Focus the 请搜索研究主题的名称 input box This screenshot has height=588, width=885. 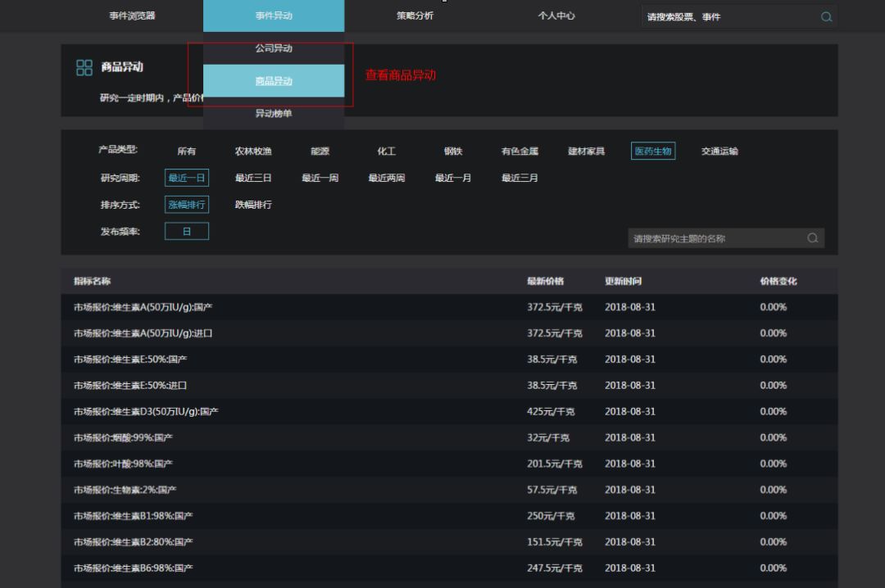tap(713, 238)
